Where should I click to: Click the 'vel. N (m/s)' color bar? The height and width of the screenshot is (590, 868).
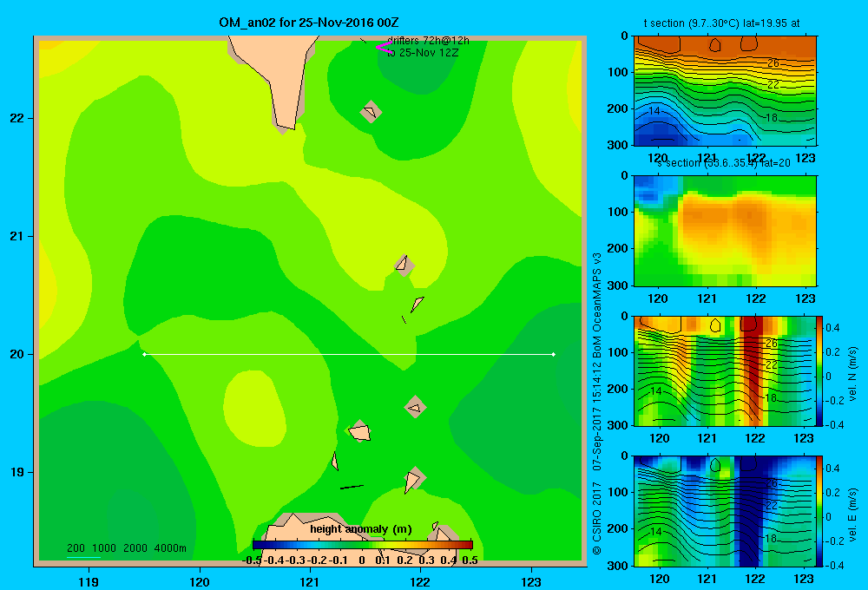pos(820,370)
